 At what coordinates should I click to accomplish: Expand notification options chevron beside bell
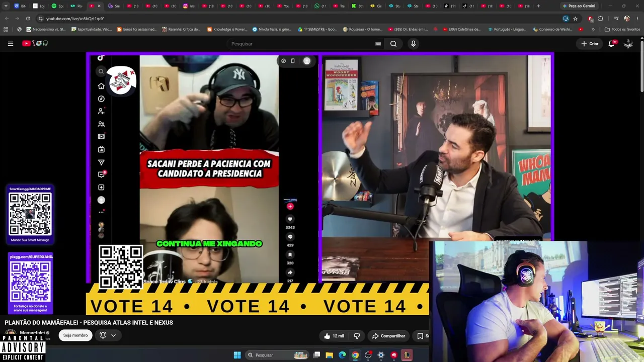tap(114, 335)
